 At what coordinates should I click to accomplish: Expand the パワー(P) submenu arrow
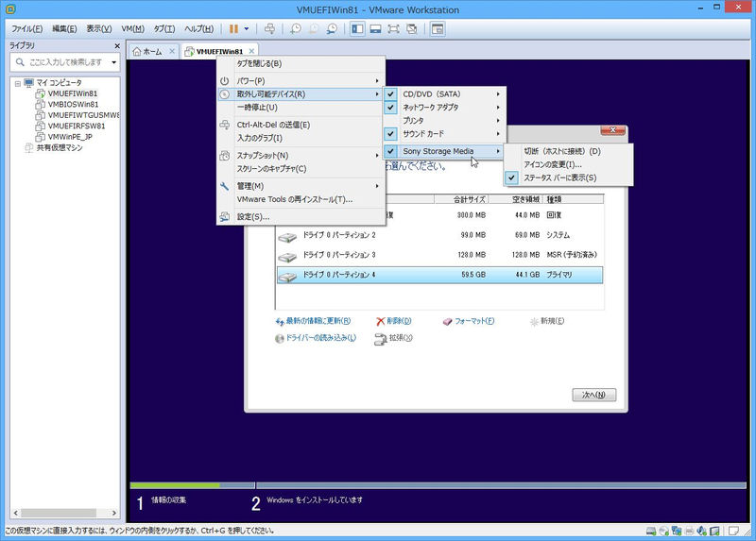tap(377, 81)
